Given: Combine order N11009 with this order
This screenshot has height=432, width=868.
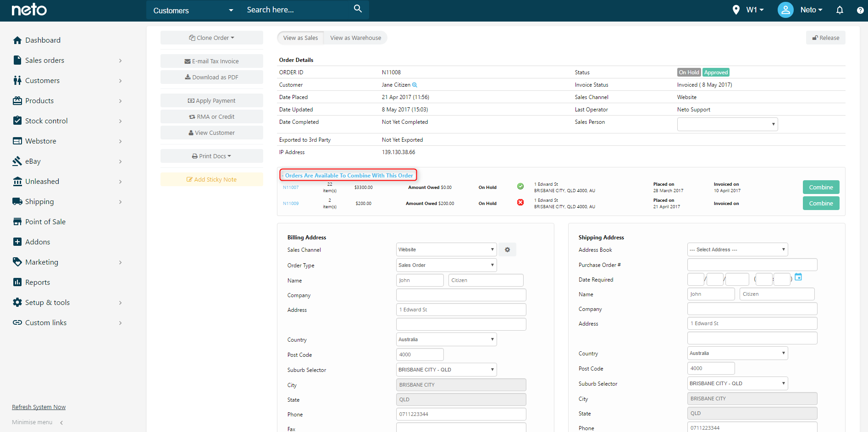Looking at the screenshot, I should pos(821,203).
